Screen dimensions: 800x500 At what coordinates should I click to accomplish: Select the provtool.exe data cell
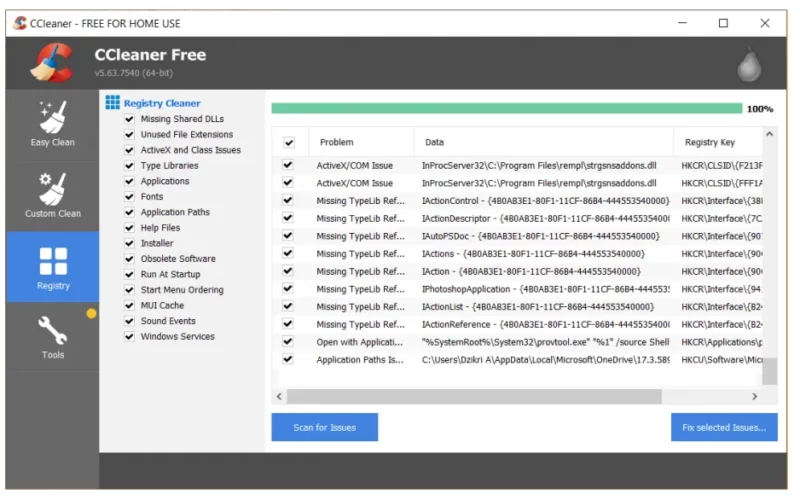click(x=545, y=342)
